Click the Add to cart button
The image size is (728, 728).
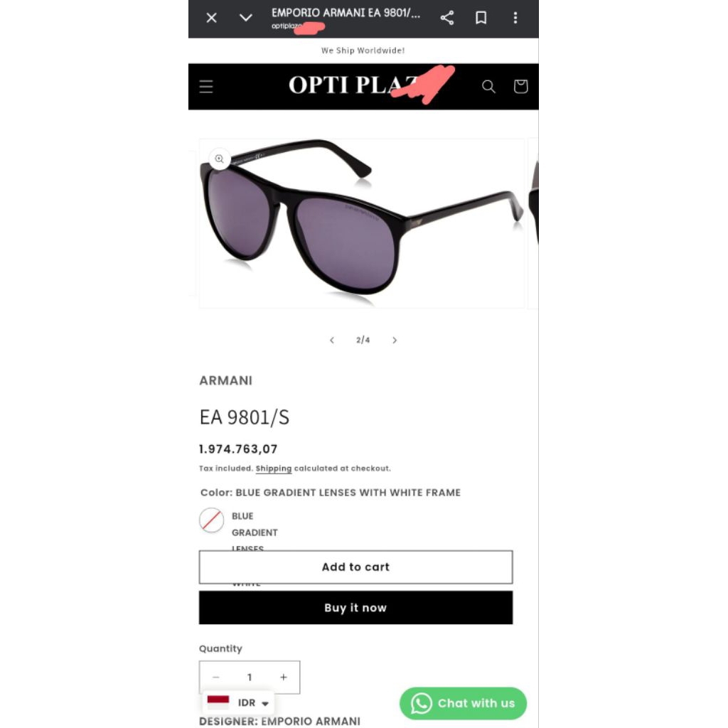pyautogui.click(x=356, y=567)
